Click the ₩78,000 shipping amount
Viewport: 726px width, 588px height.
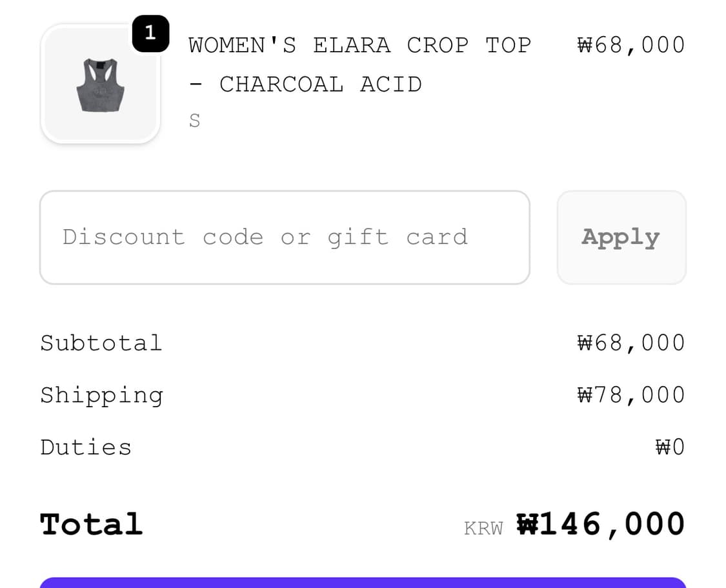[x=630, y=395]
